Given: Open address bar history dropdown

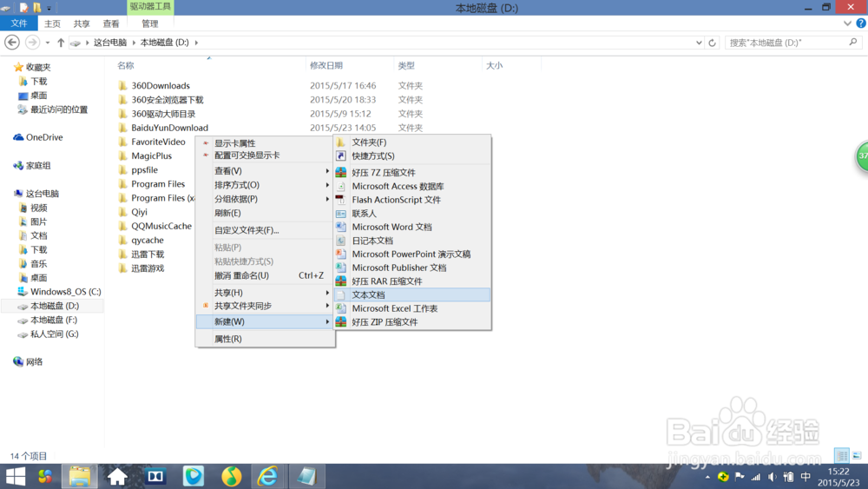Looking at the screenshot, I should 699,43.
